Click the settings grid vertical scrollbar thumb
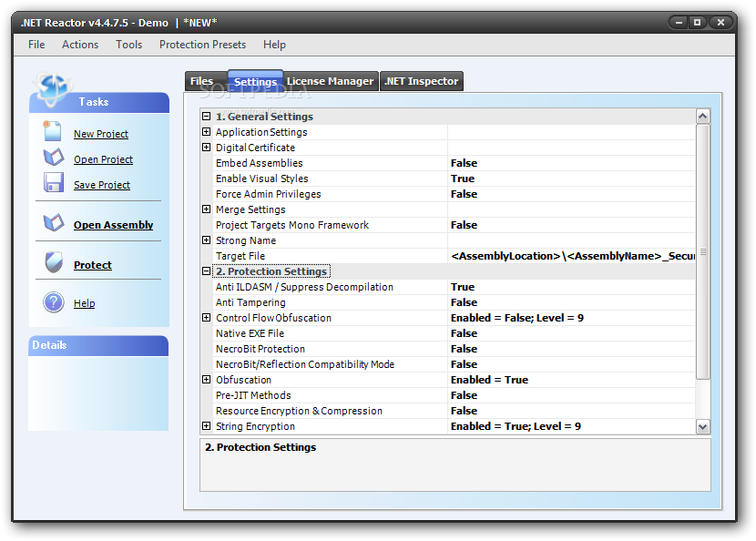 coord(702,251)
